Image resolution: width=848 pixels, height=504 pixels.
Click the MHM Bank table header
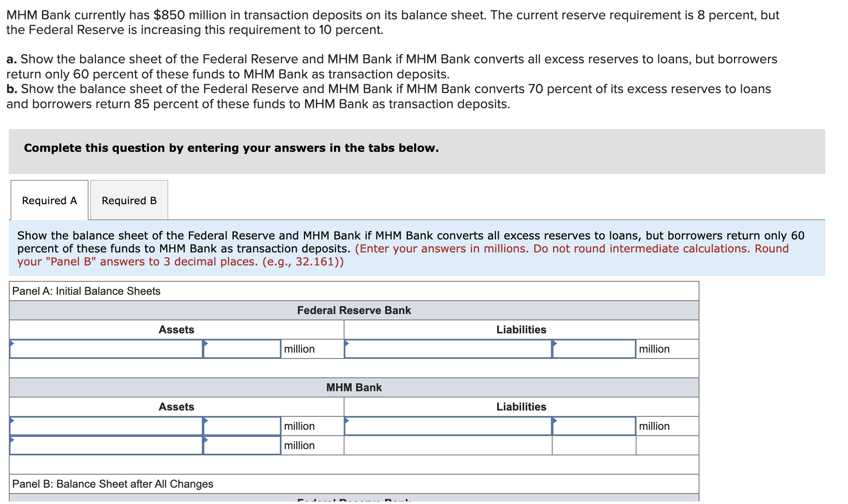tap(354, 387)
